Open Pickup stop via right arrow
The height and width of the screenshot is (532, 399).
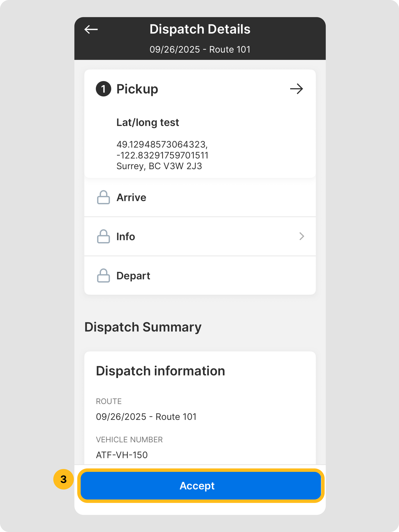click(296, 89)
